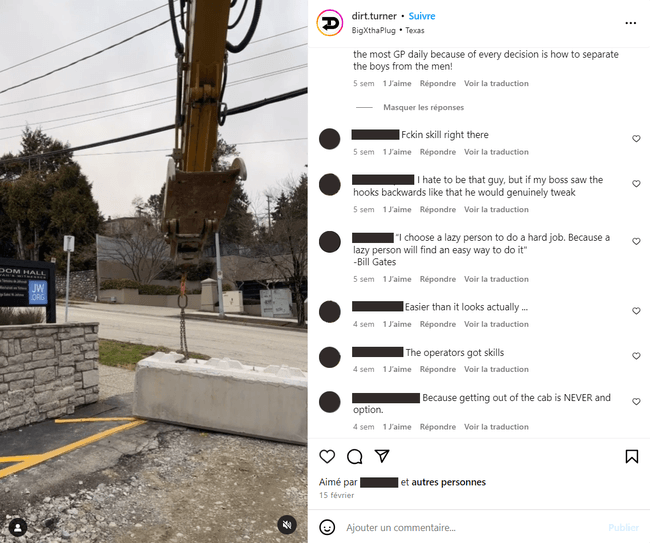Viewport: 650px width, 543px height.
Task: View others who liked via autres personnes
Action: click(x=449, y=482)
